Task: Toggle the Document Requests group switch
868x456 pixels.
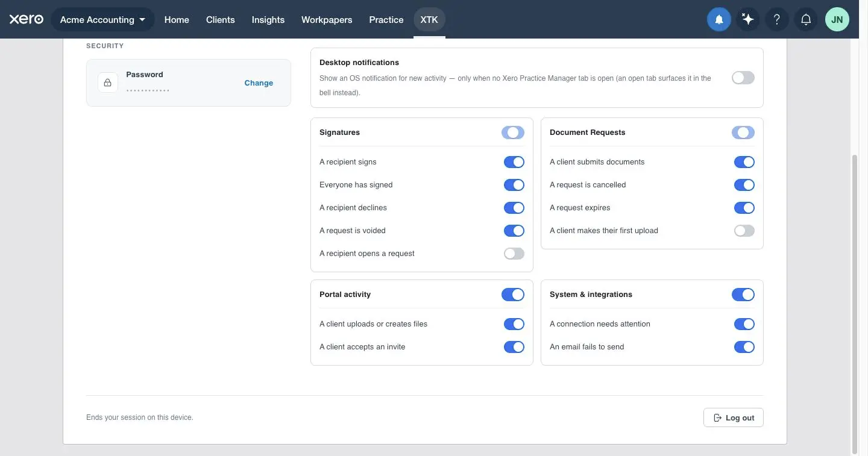Action: [x=743, y=133]
